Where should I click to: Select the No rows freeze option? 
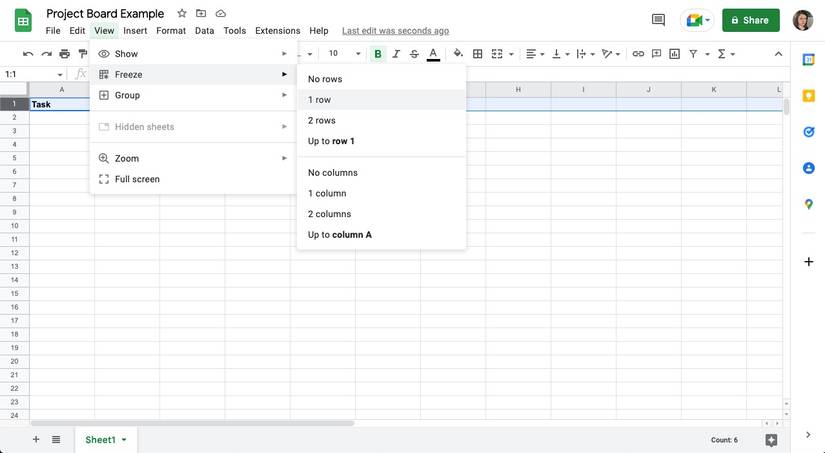coord(381,79)
